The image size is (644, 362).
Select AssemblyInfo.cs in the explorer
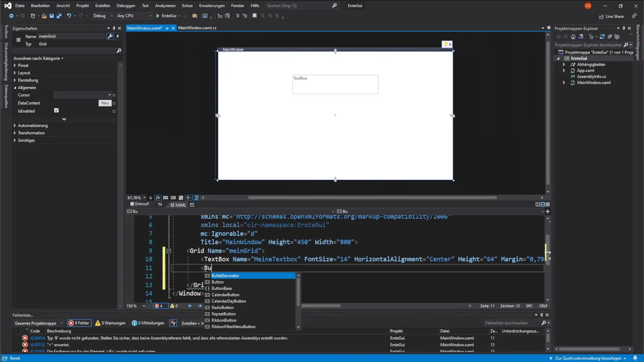[x=591, y=76]
